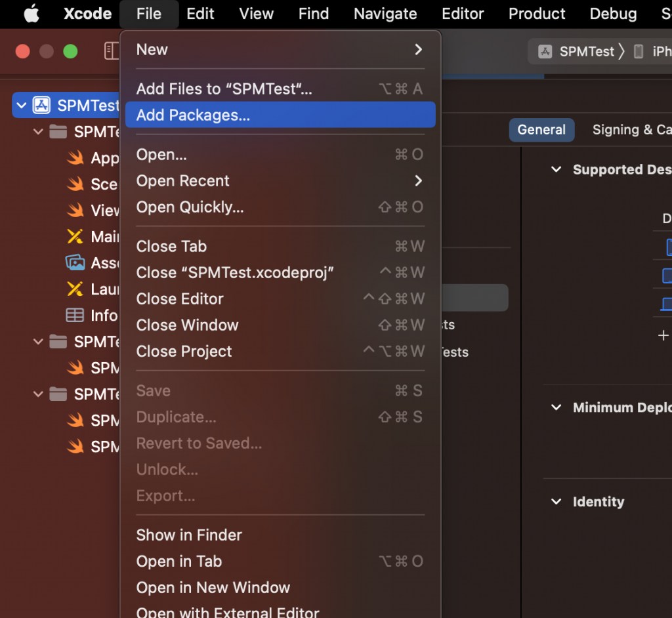
Task: Choose Add Packages… menu item
Action: pyautogui.click(x=280, y=115)
